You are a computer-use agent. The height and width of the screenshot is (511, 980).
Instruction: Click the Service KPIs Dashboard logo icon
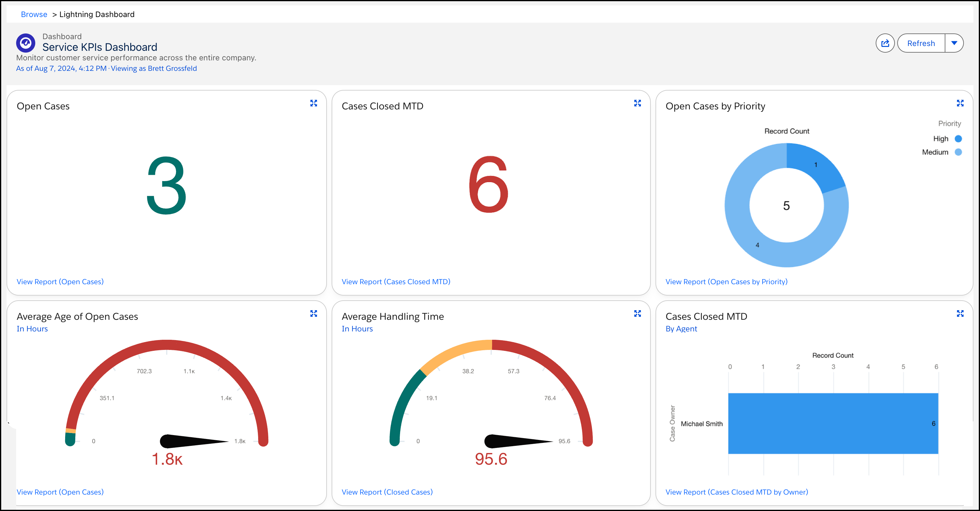pyautogui.click(x=25, y=43)
